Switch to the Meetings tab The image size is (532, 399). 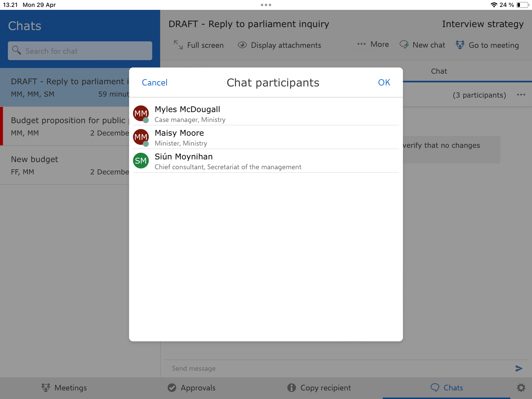tap(64, 388)
